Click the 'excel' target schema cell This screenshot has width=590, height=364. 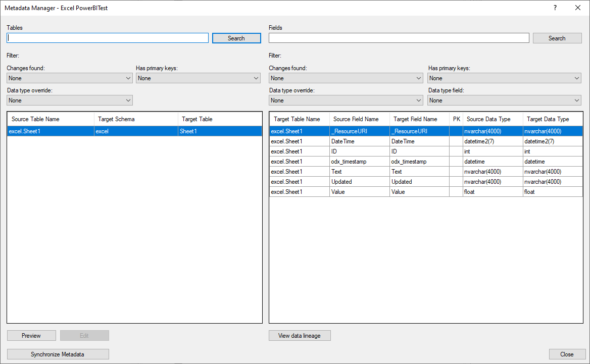[x=136, y=131]
